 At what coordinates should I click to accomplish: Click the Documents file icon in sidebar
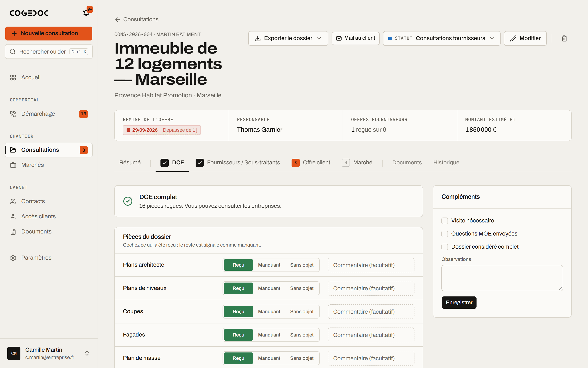pyautogui.click(x=13, y=232)
